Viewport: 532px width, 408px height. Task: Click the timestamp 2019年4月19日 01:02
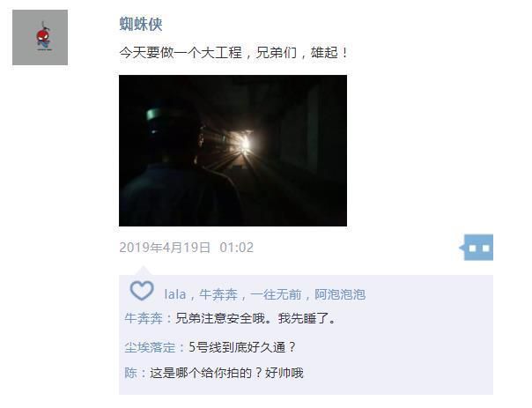pos(186,248)
